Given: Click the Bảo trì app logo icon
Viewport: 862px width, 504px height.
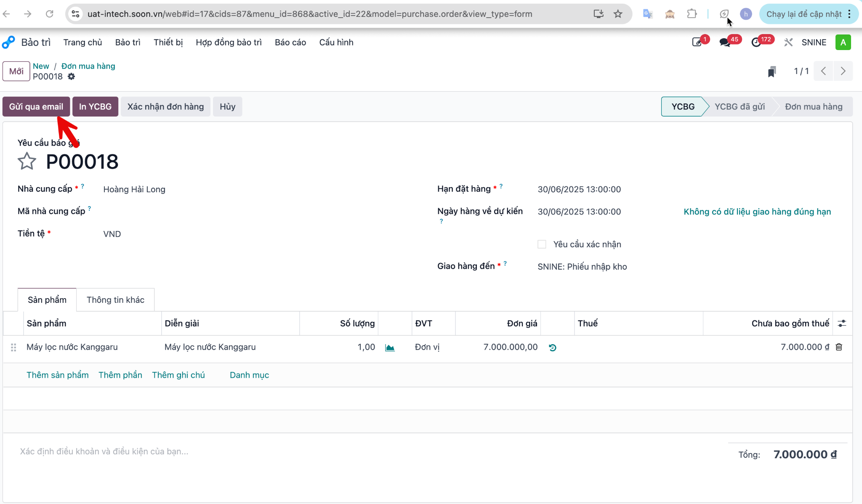Looking at the screenshot, I should click(8, 42).
